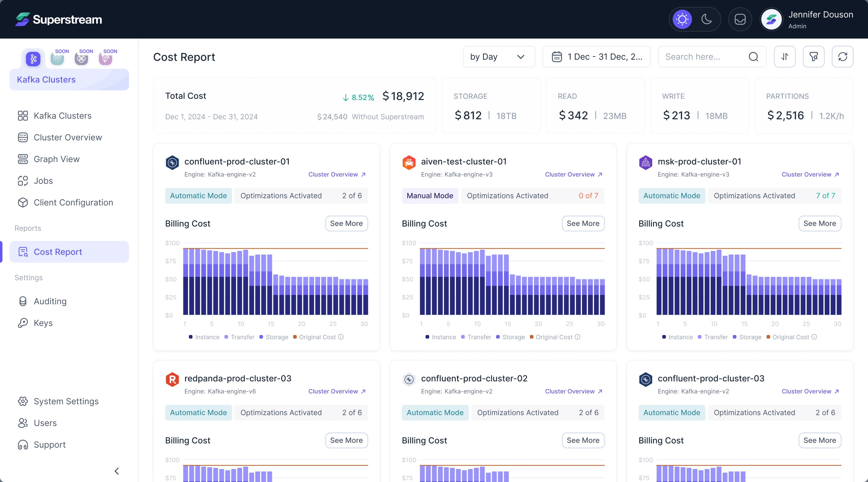
Task: Open Cluster Overview link for aiven-test-cluster-01
Action: [574, 174]
